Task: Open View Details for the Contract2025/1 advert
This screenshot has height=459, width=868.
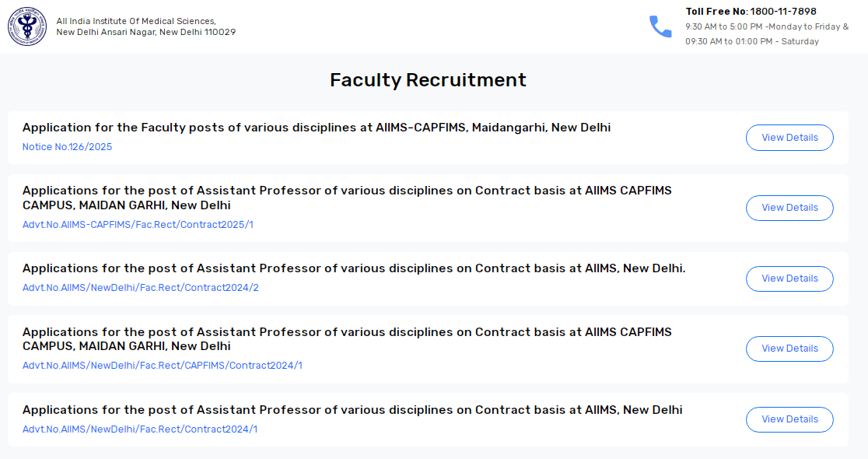Action: (x=789, y=208)
